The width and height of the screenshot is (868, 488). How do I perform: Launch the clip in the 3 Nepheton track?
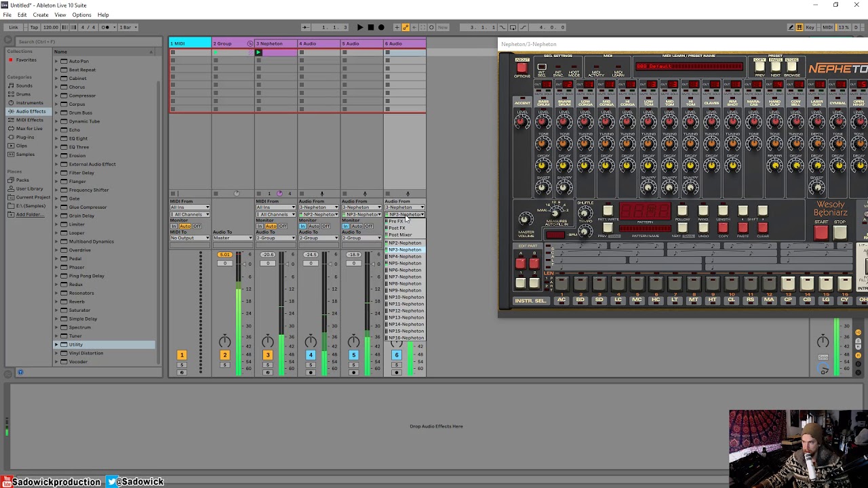tap(258, 52)
